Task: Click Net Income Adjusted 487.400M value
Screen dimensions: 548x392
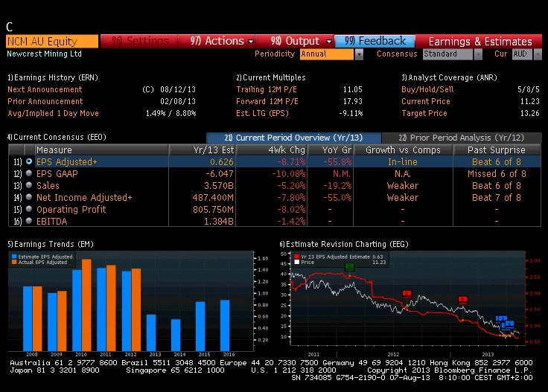Action: [x=213, y=198]
